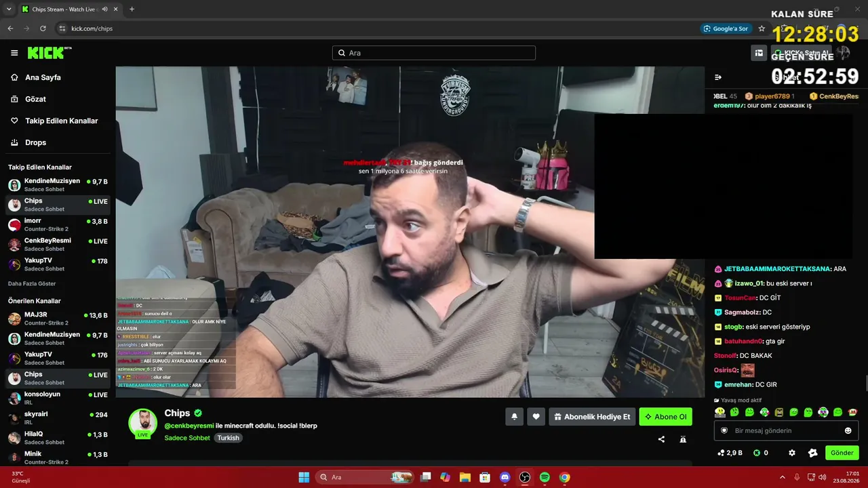This screenshot has height=488, width=868.
Task: Follow Chips with the heart button
Action: coord(536,417)
